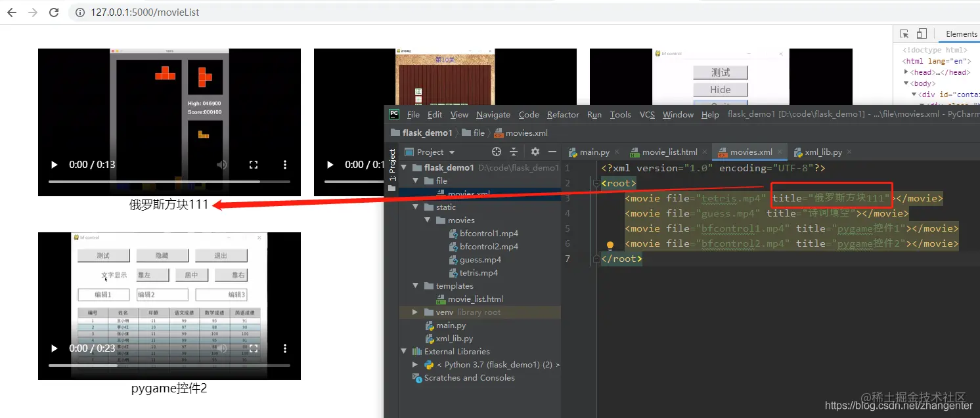Seek on the pygame控件2 video progress bar

(x=169, y=365)
